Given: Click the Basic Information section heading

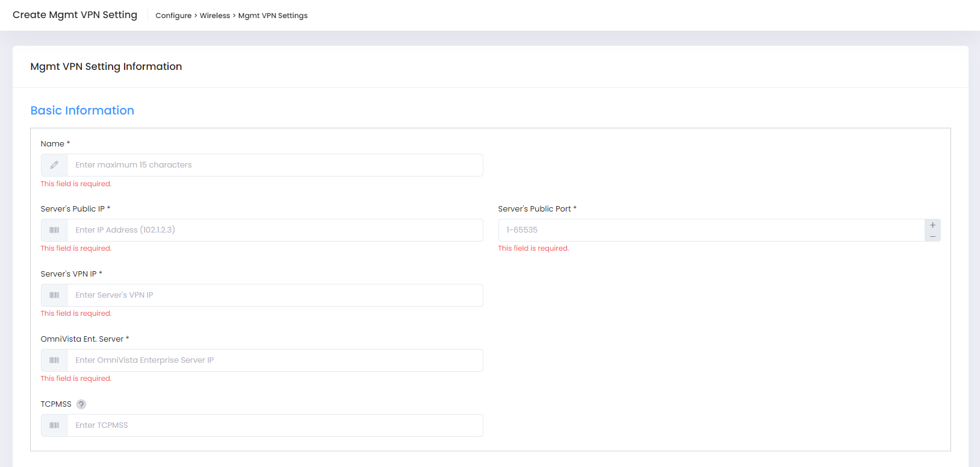Looking at the screenshot, I should pos(82,110).
